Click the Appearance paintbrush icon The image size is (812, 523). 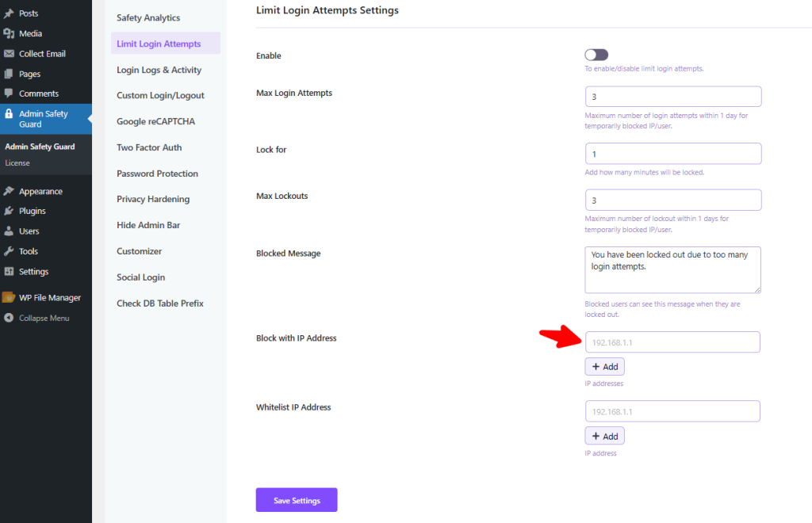coord(9,191)
